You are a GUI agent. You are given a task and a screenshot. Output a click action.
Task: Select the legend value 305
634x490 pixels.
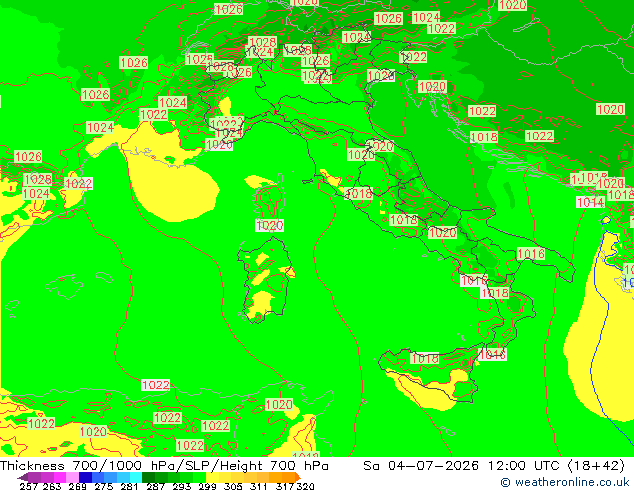pos(233,486)
